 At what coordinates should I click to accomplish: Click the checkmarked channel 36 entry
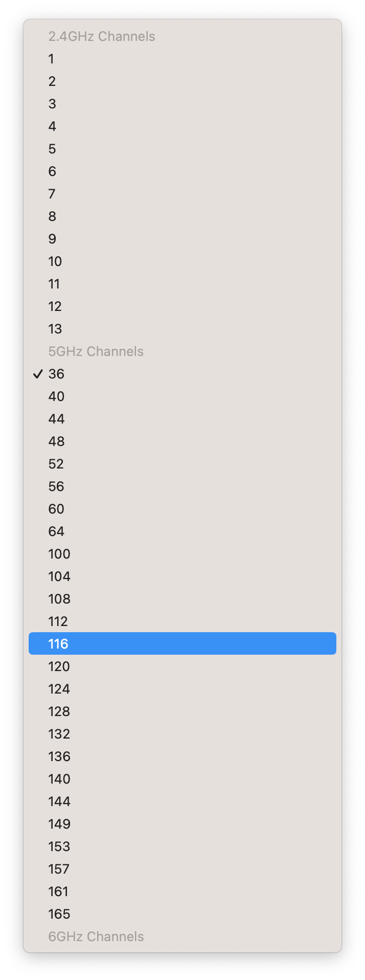pos(56,374)
